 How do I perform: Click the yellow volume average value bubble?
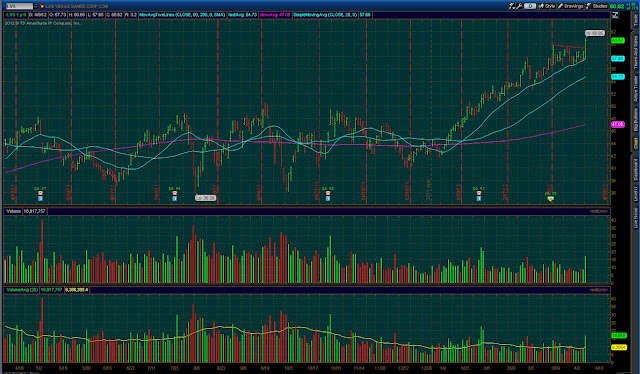618,347
